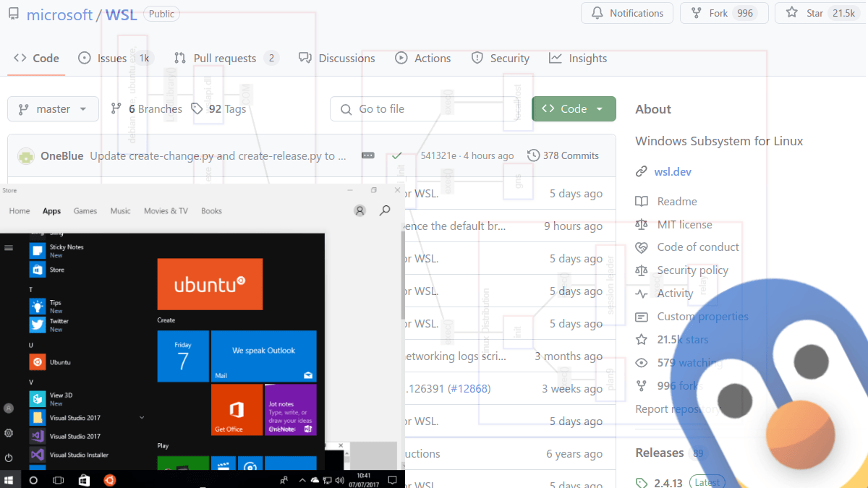Expand the Visual Studio 2017 folder chevron

click(x=142, y=418)
